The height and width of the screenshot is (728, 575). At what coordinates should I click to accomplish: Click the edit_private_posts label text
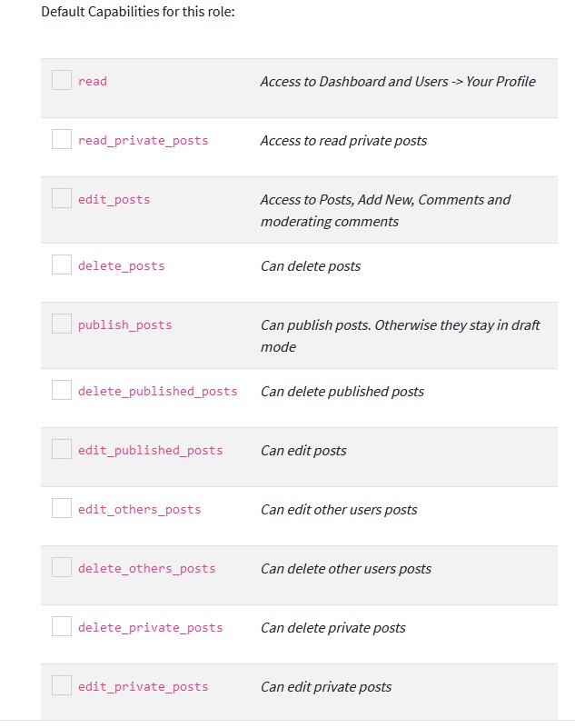pyautogui.click(x=144, y=687)
